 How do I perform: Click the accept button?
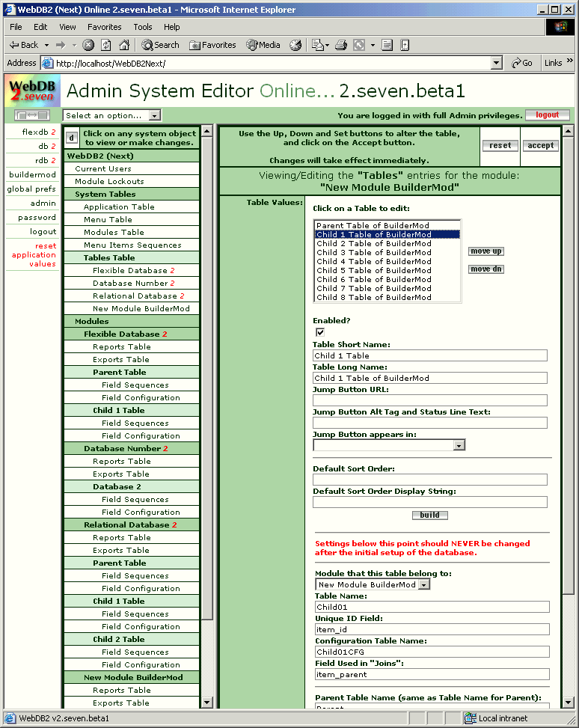point(540,145)
